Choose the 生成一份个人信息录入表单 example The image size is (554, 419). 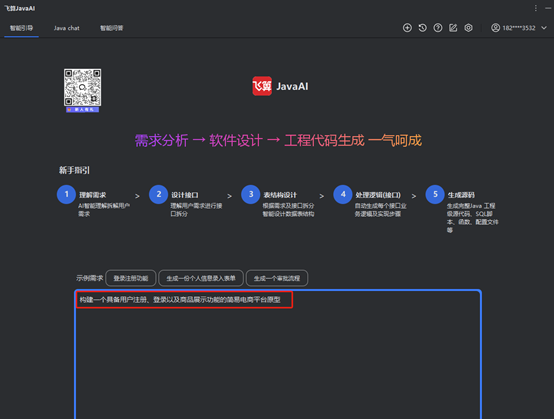(x=201, y=278)
